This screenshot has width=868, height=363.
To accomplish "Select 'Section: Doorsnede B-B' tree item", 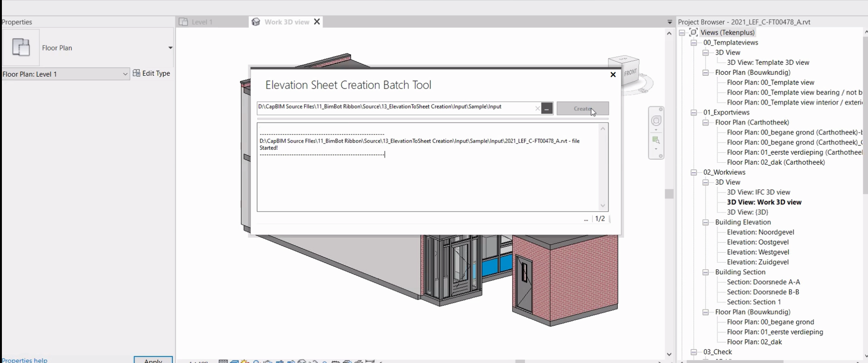I will (763, 292).
